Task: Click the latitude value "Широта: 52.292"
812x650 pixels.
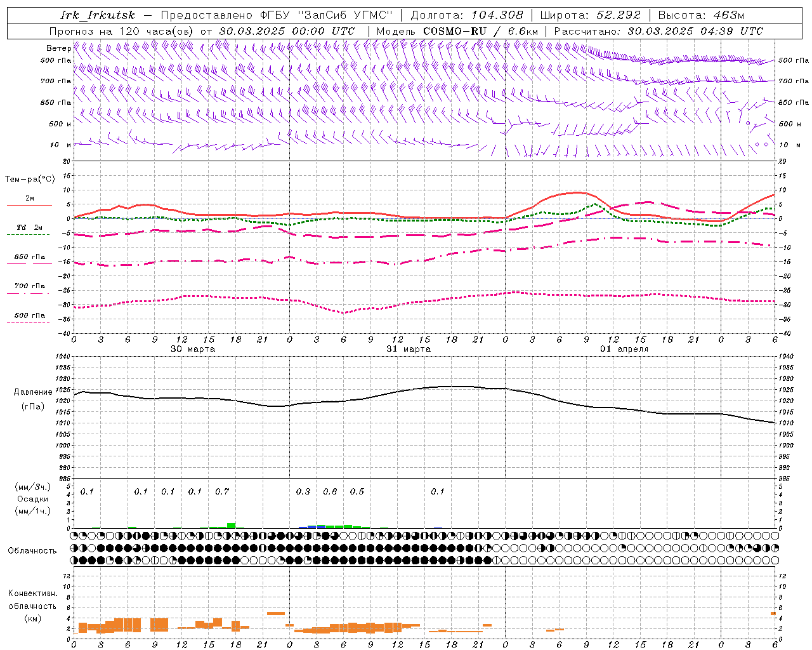Action: pos(591,15)
